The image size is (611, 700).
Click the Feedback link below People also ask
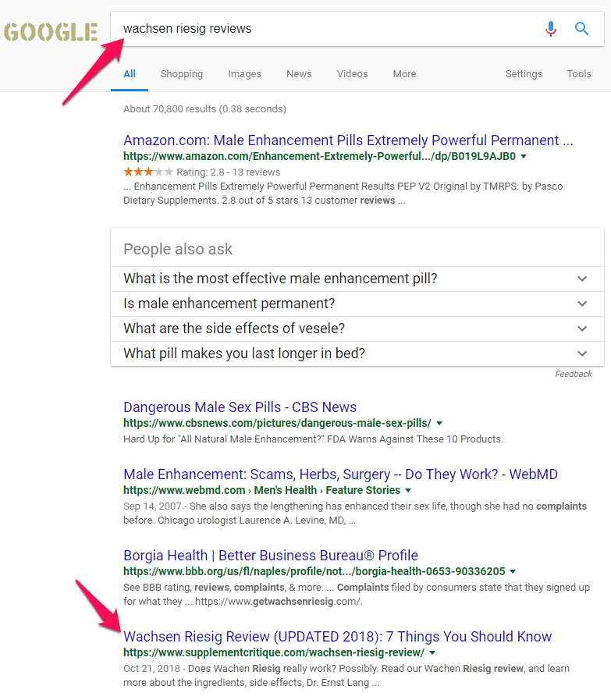(x=574, y=374)
